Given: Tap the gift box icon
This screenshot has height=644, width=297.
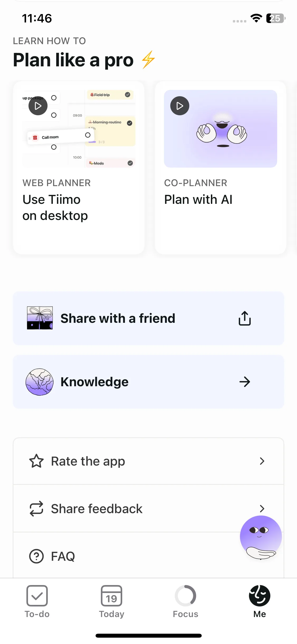Looking at the screenshot, I should pos(40,318).
